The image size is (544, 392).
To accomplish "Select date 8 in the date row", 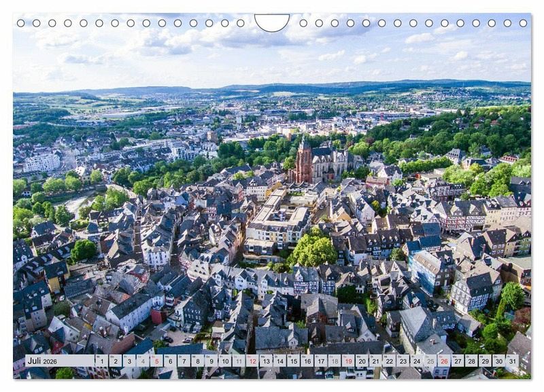I will coord(197,361).
